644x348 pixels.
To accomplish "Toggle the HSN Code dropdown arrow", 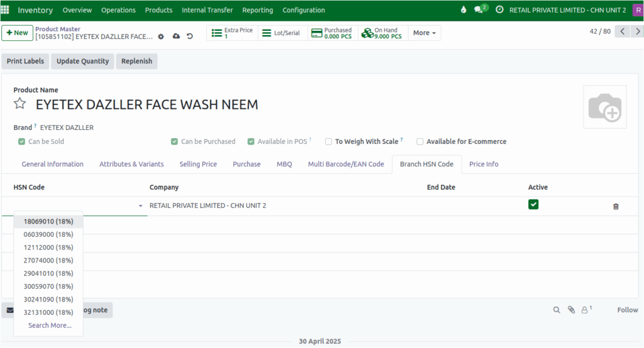I will 140,205.
